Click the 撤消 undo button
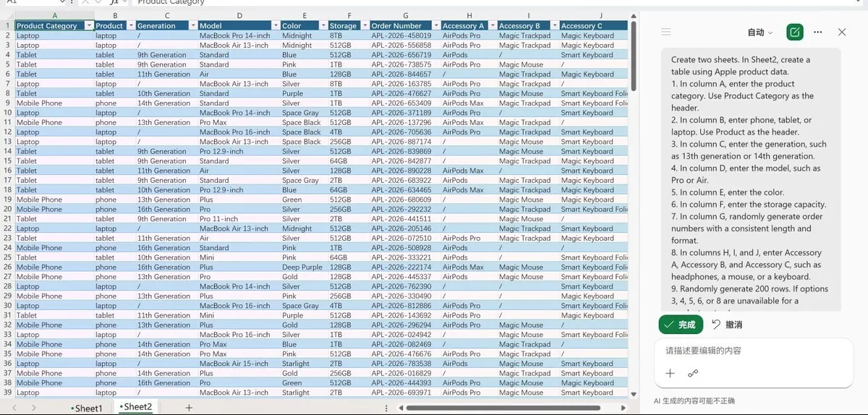 pyautogui.click(x=727, y=325)
